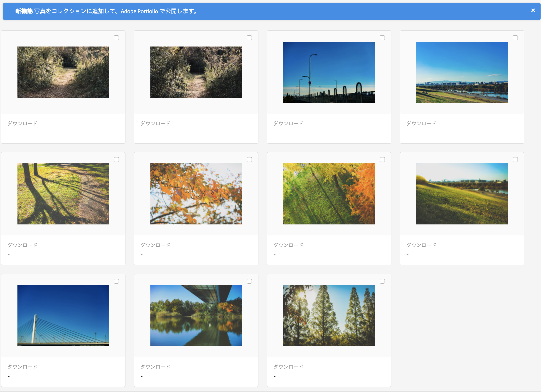Open the darker forest tunnel thumbnail
This screenshot has height=392, width=541.
(x=196, y=72)
